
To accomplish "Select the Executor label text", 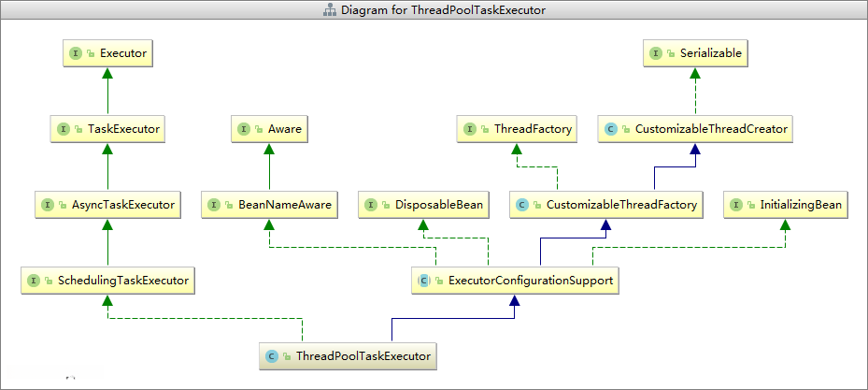I will tap(123, 53).
